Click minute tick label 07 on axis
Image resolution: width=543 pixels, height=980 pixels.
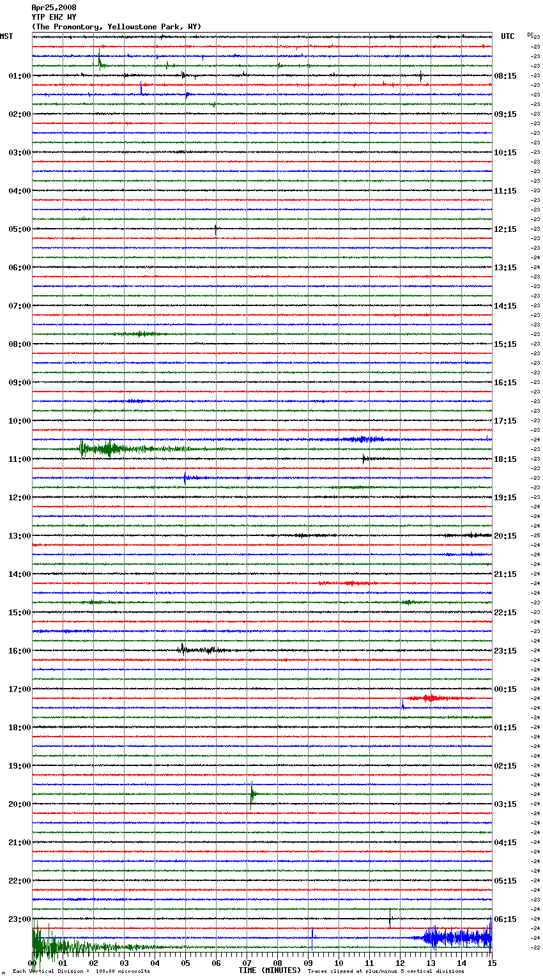(247, 963)
